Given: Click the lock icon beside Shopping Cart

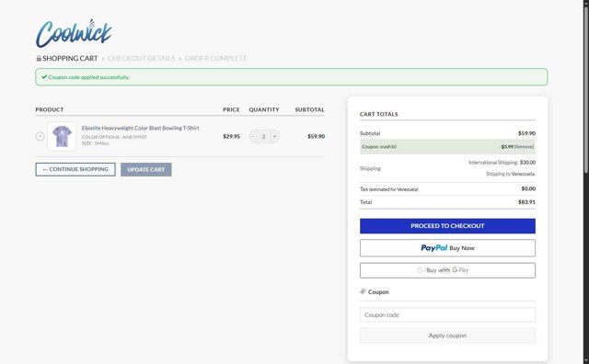Looking at the screenshot, I should click(39, 58).
